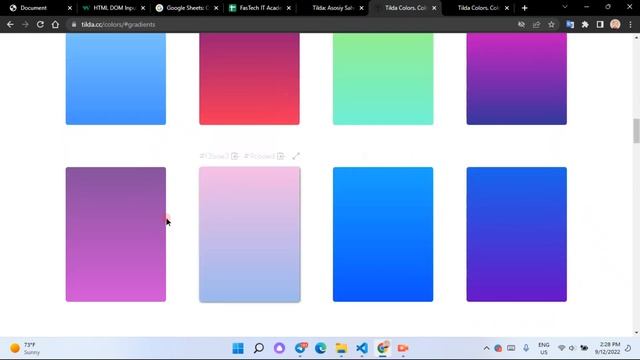The width and height of the screenshot is (640, 360).
Task: Switch to the HTML DOM Input tab
Action: click(113, 8)
